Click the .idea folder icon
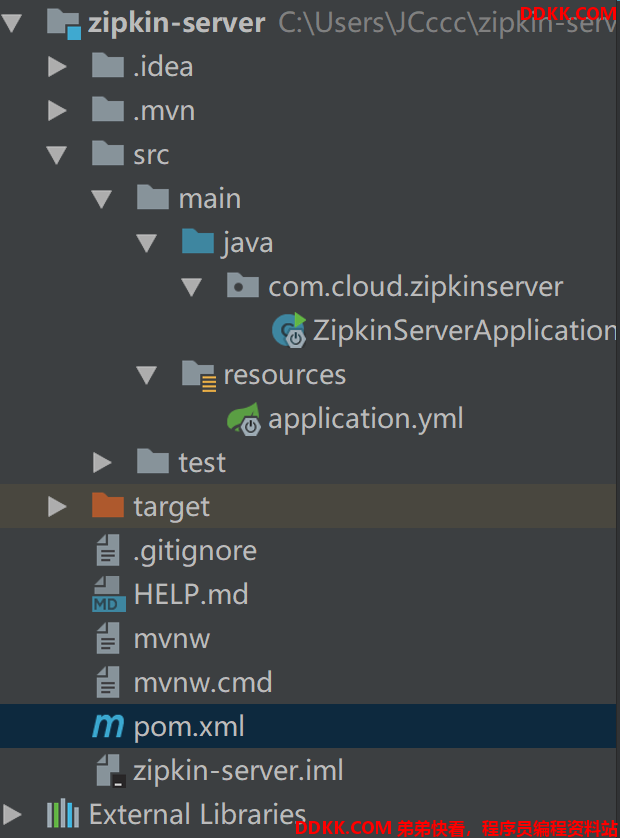 pos(108,66)
